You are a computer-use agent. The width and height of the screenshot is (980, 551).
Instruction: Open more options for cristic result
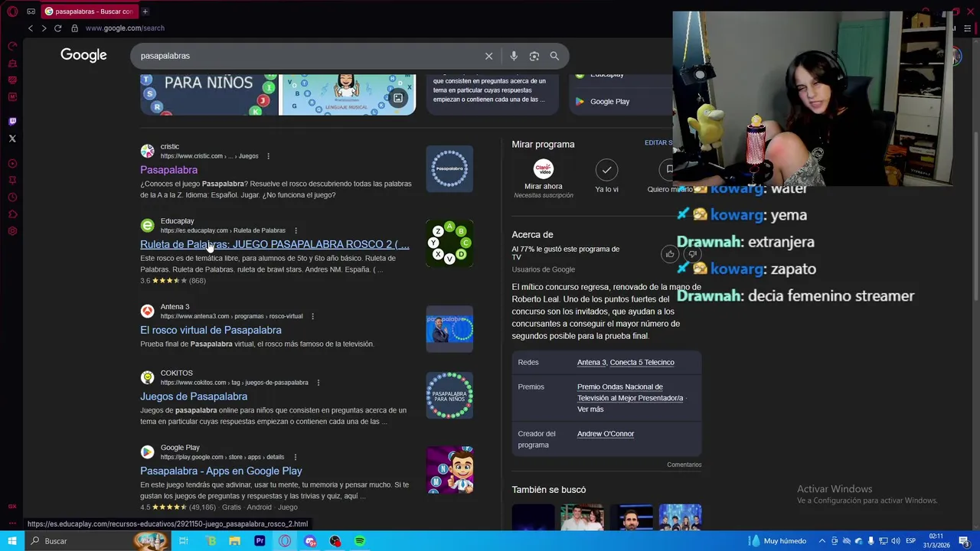point(268,156)
